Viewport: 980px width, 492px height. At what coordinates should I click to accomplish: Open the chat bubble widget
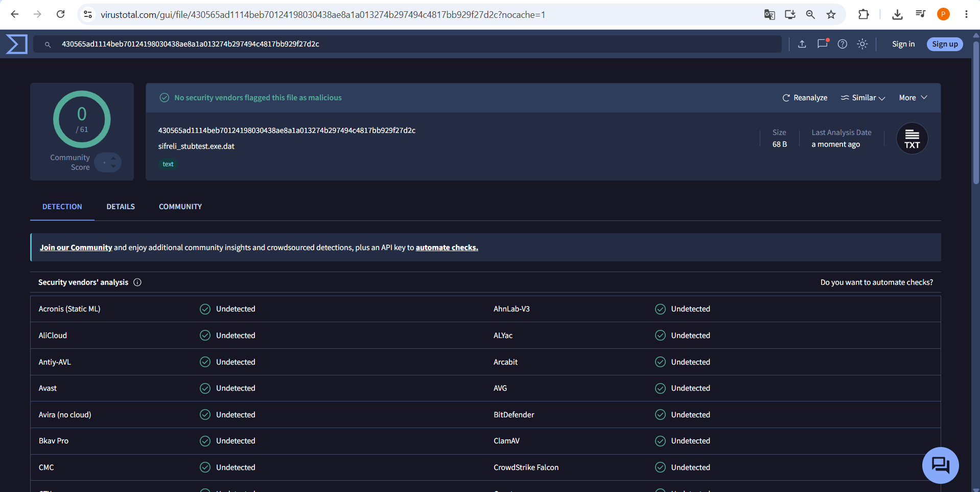pyautogui.click(x=940, y=465)
